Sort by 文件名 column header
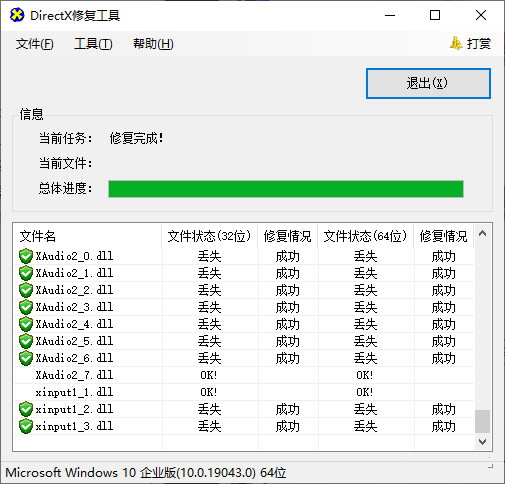The width and height of the screenshot is (505, 484). pyautogui.click(x=88, y=236)
